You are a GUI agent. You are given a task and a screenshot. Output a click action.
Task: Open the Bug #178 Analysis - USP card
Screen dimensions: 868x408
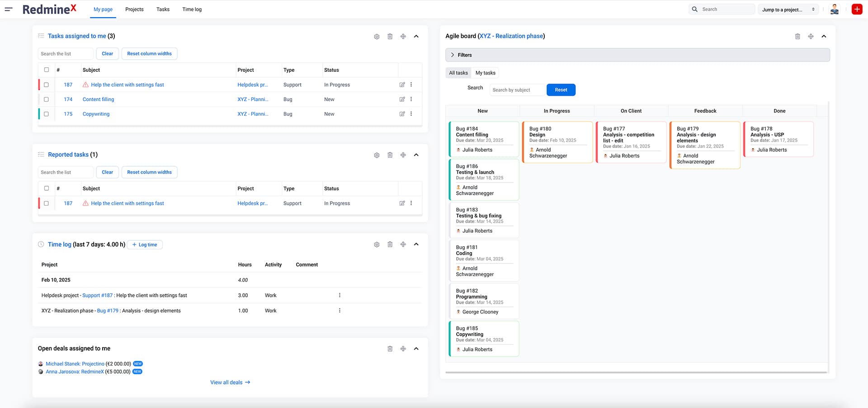(x=778, y=139)
